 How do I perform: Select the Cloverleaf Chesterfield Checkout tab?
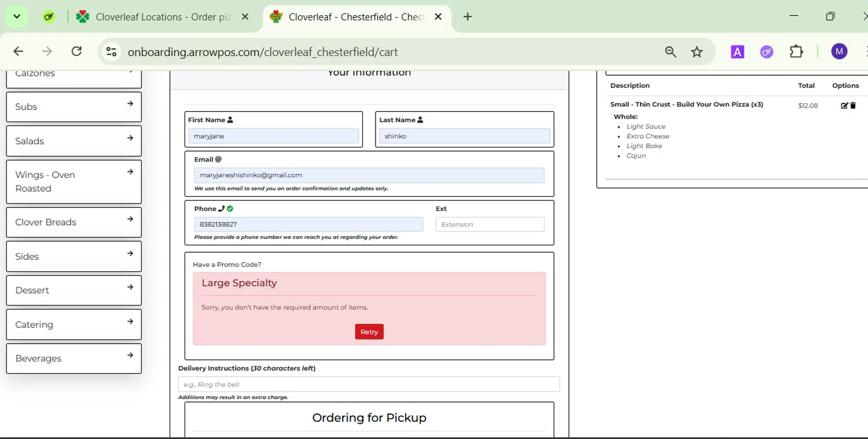pyautogui.click(x=356, y=17)
